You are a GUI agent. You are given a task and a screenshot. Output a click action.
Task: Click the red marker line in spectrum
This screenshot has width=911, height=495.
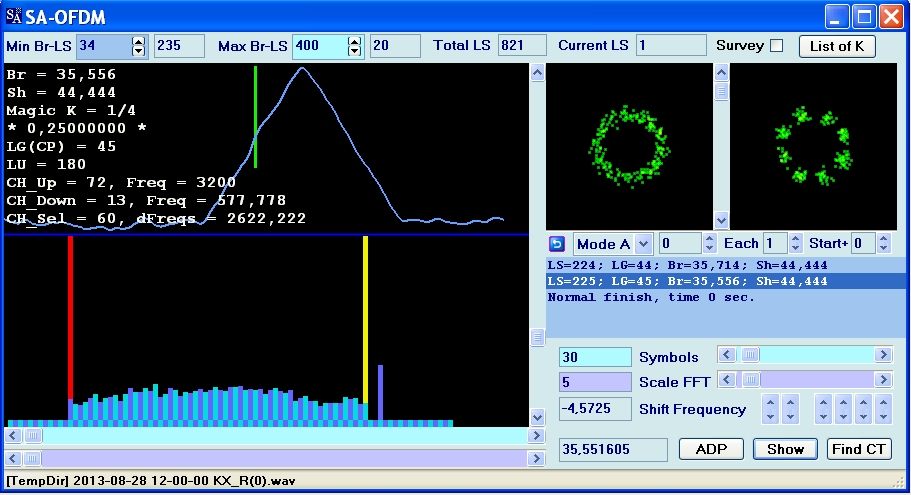70,318
